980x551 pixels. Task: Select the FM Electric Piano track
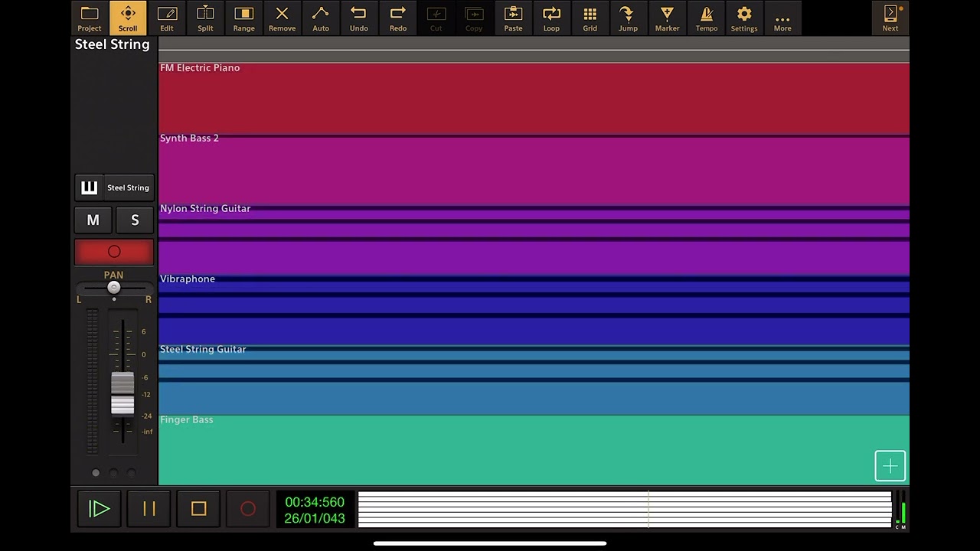click(534, 98)
